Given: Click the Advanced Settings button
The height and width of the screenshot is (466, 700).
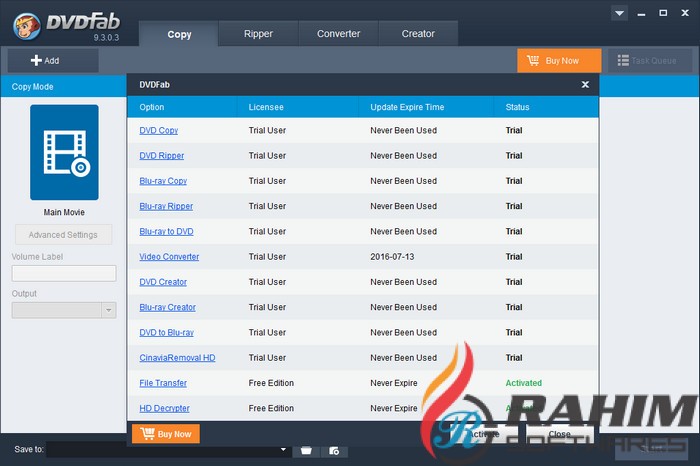Looking at the screenshot, I should (64, 235).
